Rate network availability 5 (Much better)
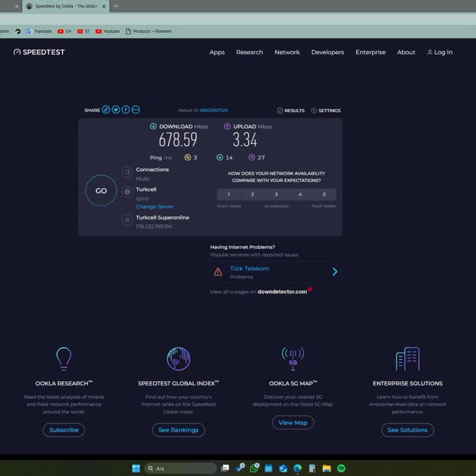This screenshot has width=476, height=476. (x=324, y=194)
